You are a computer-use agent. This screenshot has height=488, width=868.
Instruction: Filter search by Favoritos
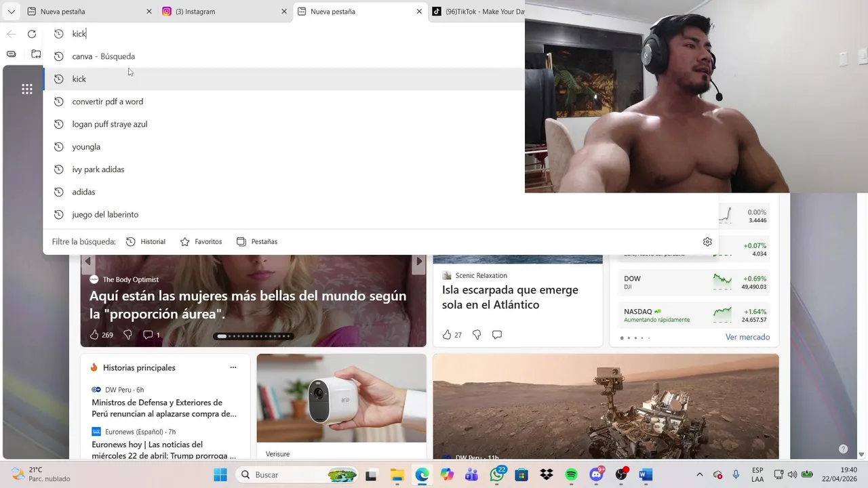click(x=201, y=242)
